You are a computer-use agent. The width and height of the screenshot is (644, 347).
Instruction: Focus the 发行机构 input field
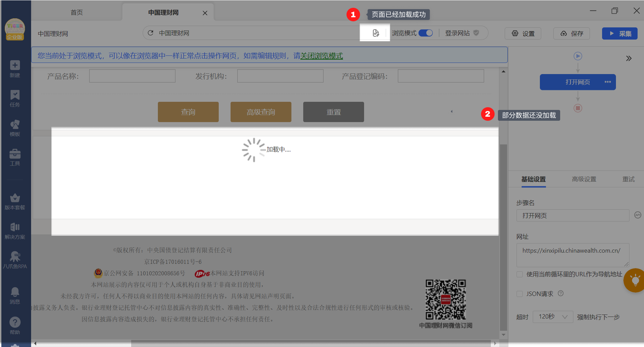coord(280,76)
